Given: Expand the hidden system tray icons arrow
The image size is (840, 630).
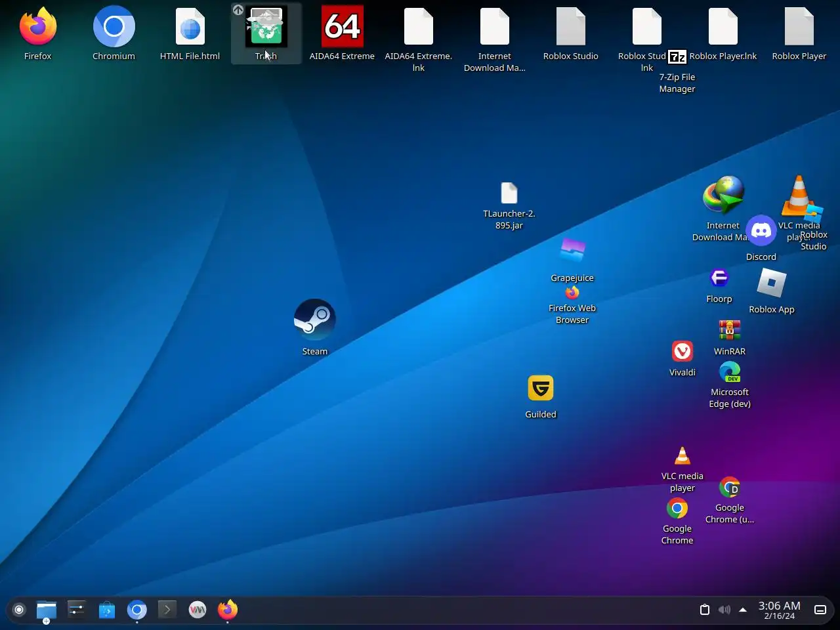Looking at the screenshot, I should (743, 610).
